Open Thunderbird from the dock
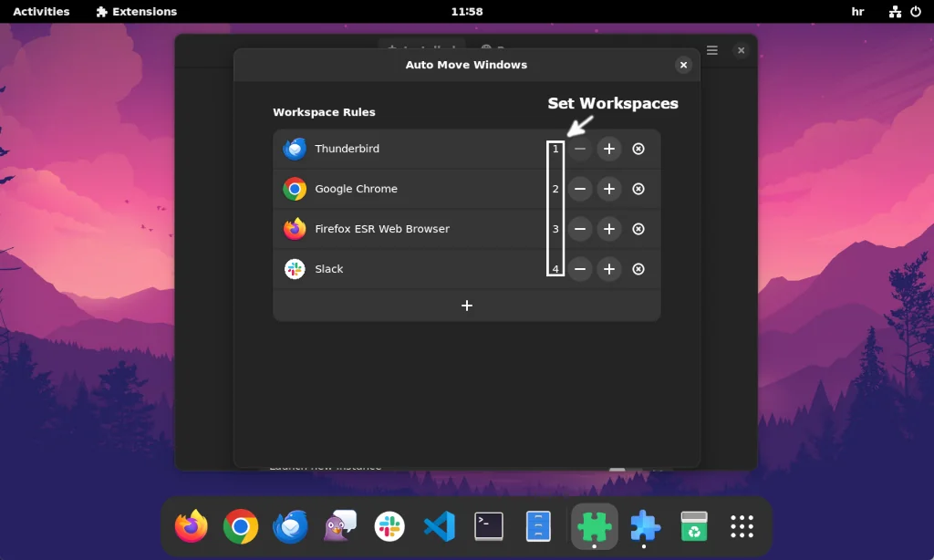The image size is (934, 560). (290, 526)
